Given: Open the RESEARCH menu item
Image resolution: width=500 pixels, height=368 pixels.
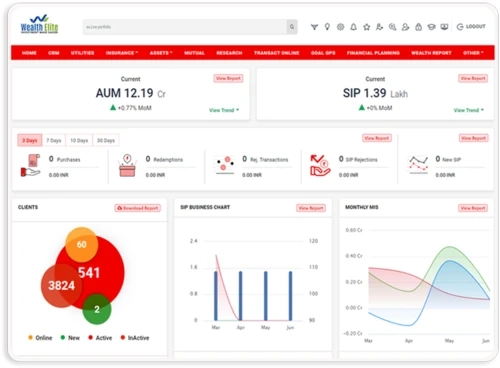Looking at the screenshot, I should pyautogui.click(x=229, y=53).
